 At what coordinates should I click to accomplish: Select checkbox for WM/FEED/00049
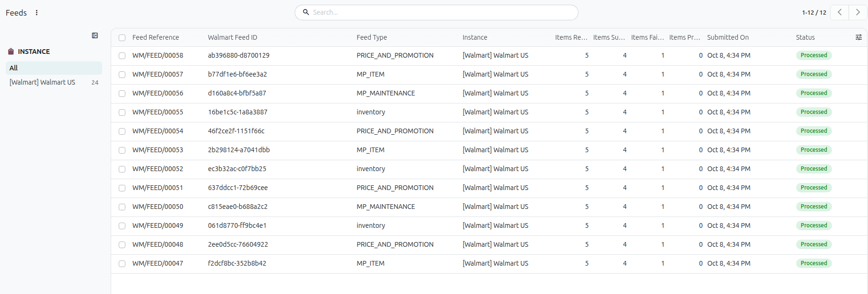click(122, 226)
